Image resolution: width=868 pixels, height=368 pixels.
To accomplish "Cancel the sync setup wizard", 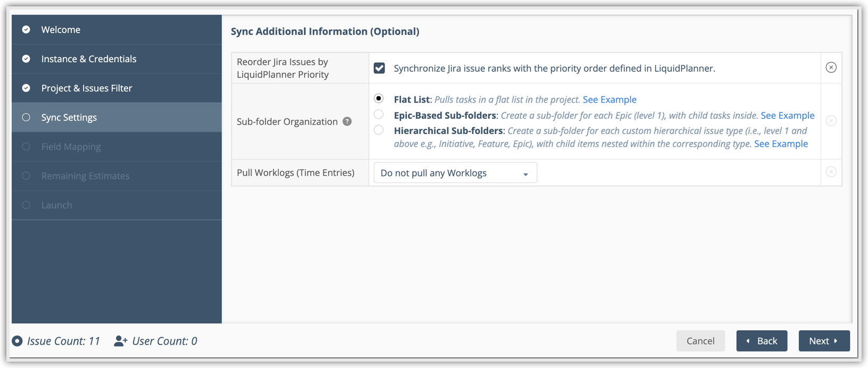I will 700,341.
